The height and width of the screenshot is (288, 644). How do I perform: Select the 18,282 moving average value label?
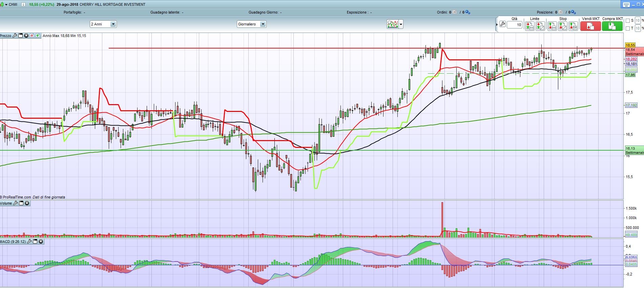[x=631, y=59]
